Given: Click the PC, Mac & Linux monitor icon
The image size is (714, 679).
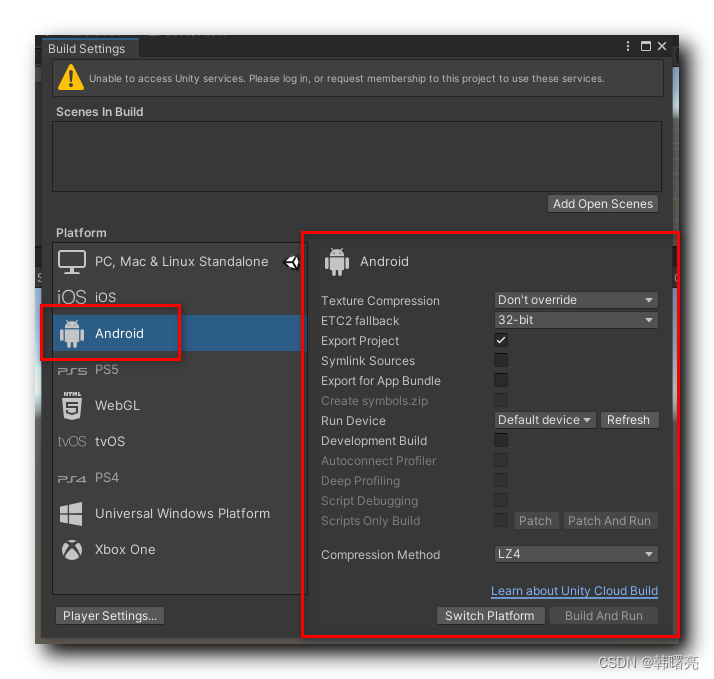Looking at the screenshot, I should click(x=71, y=262).
